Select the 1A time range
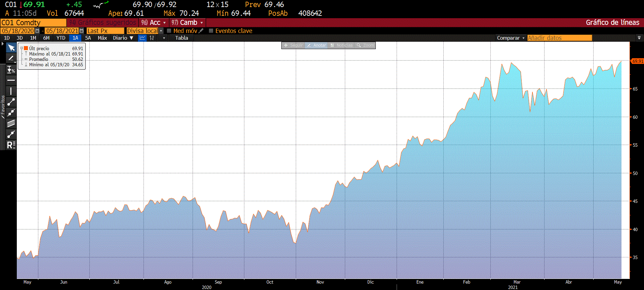The image size is (644, 290). coord(75,38)
